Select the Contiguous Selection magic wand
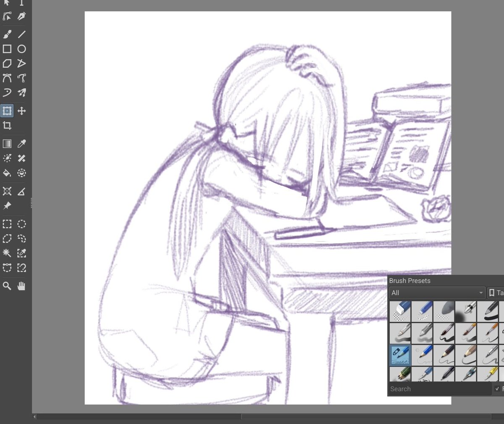Image resolution: width=504 pixels, height=424 pixels. [7, 253]
